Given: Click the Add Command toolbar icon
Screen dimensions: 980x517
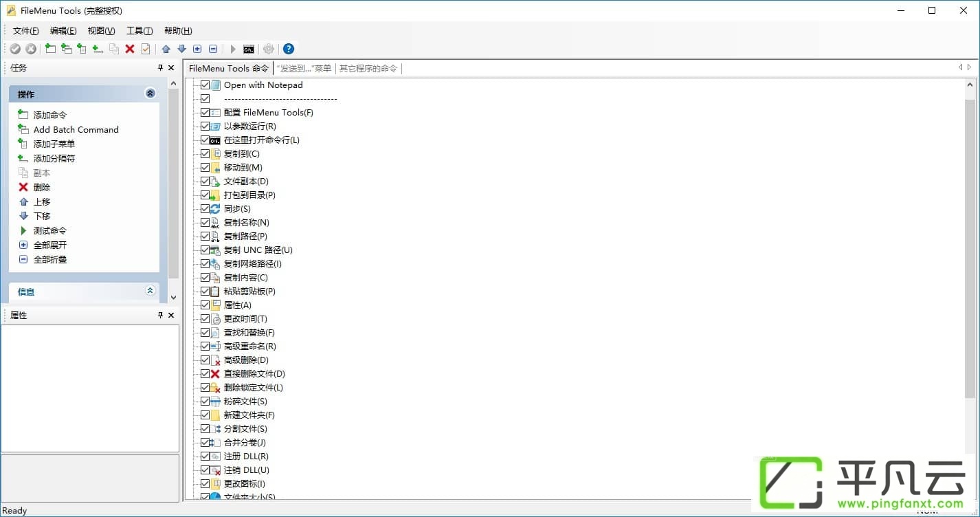Looking at the screenshot, I should pyautogui.click(x=51, y=49).
